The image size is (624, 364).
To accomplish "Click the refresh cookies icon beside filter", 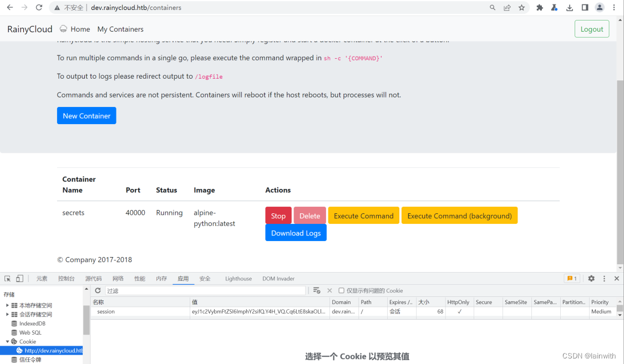I will point(98,290).
